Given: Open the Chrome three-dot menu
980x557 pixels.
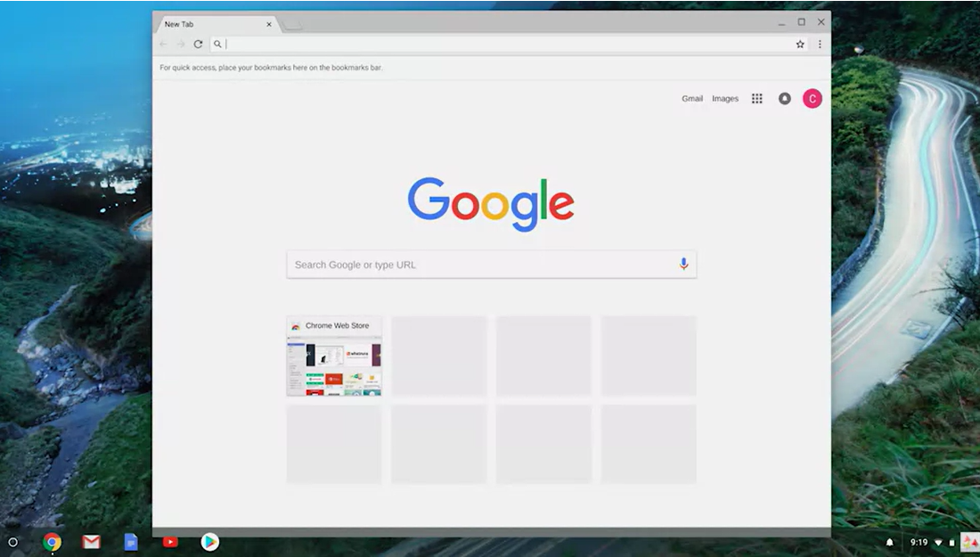Looking at the screenshot, I should point(820,44).
